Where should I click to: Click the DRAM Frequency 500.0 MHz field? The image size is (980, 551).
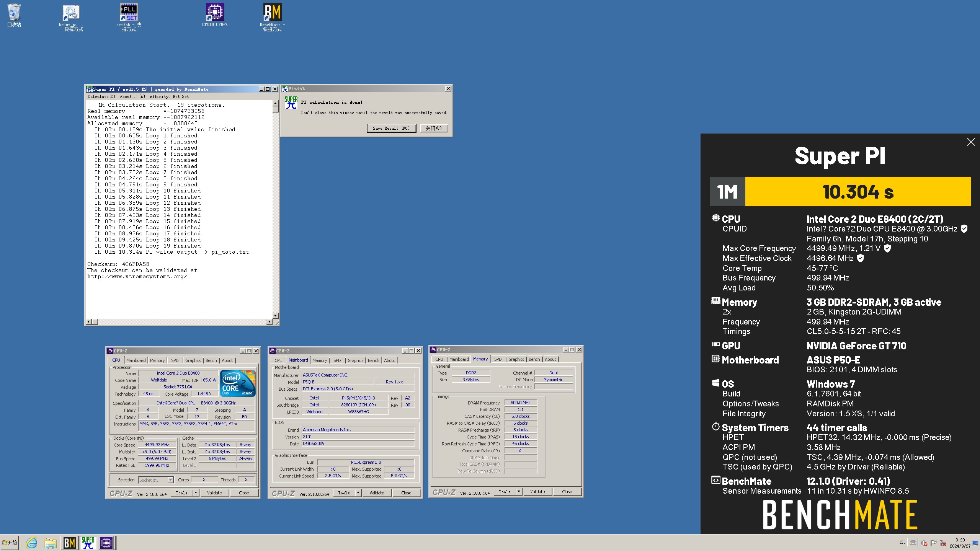click(521, 403)
